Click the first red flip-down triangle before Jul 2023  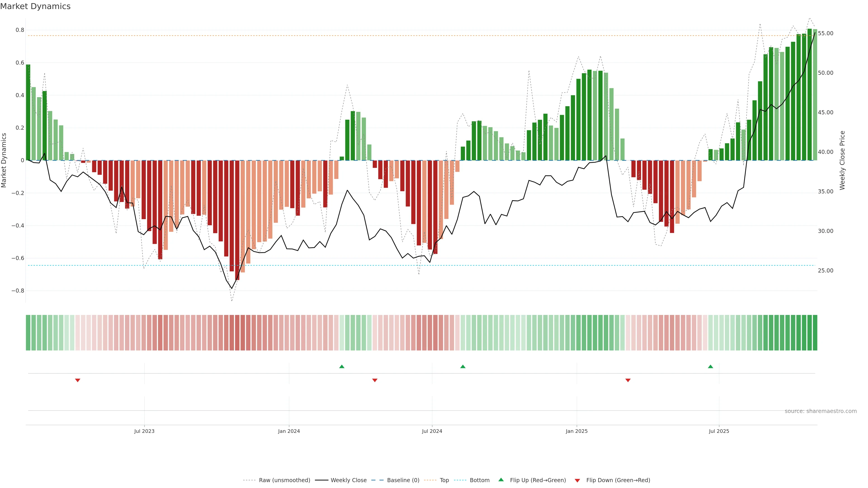pyautogui.click(x=78, y=380)
